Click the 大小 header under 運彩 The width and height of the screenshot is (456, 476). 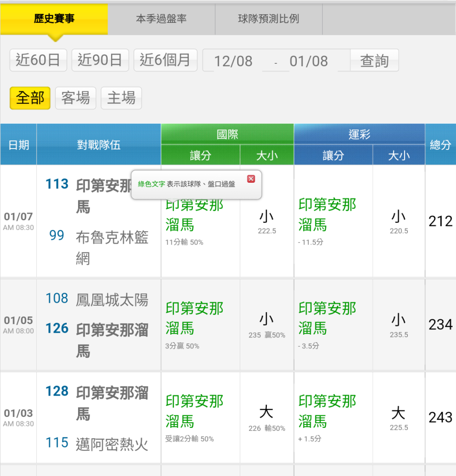(x=399, y=155)
